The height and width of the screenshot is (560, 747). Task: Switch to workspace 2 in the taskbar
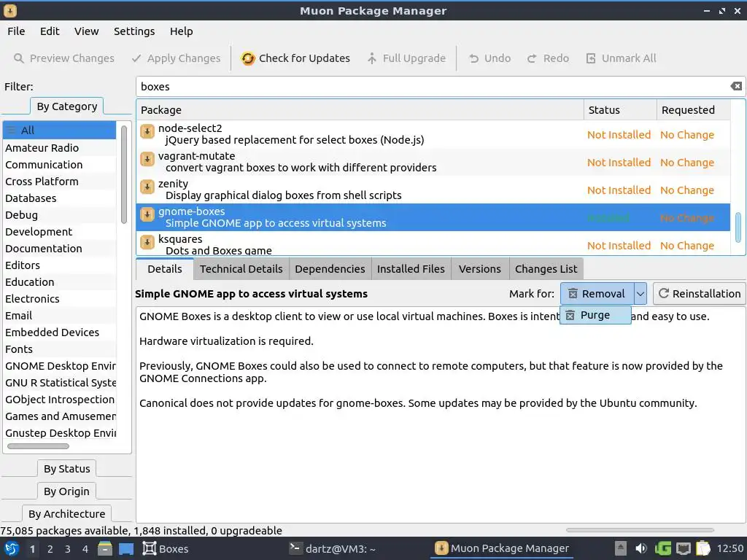50,549
